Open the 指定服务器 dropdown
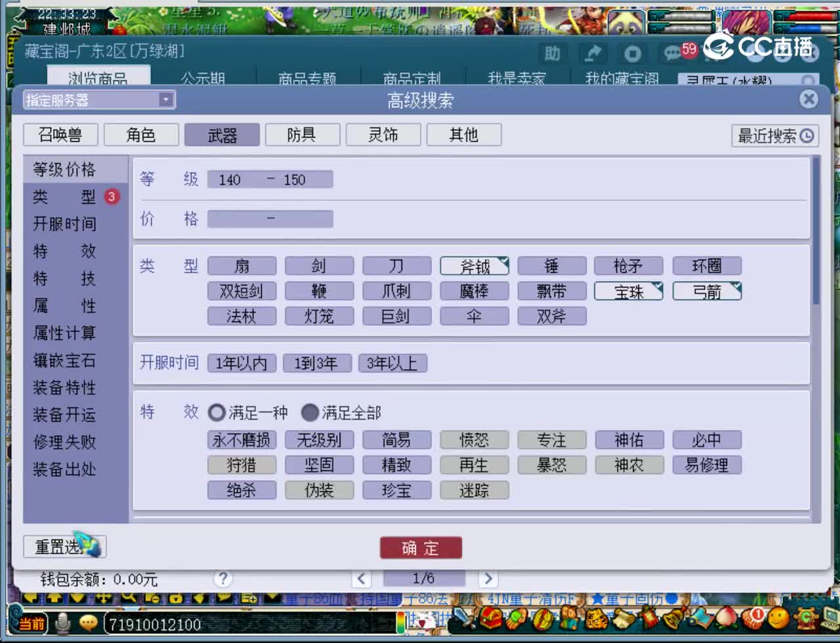The image size is (840, 643). [99, 100]
